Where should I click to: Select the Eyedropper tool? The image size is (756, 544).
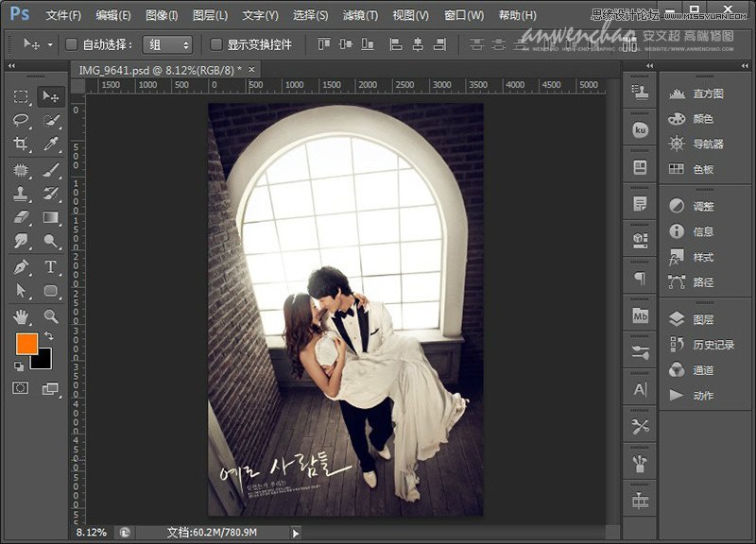pos(51,144)
